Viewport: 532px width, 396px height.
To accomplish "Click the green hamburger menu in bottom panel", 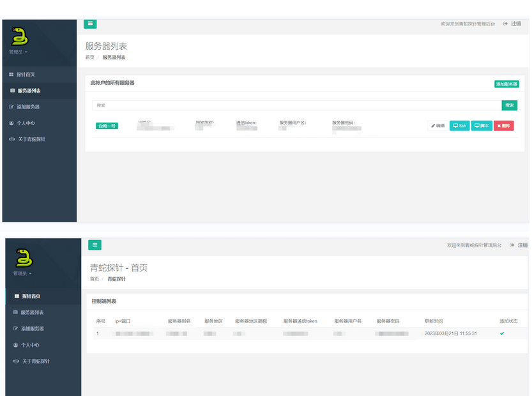I will coord(95,245).
